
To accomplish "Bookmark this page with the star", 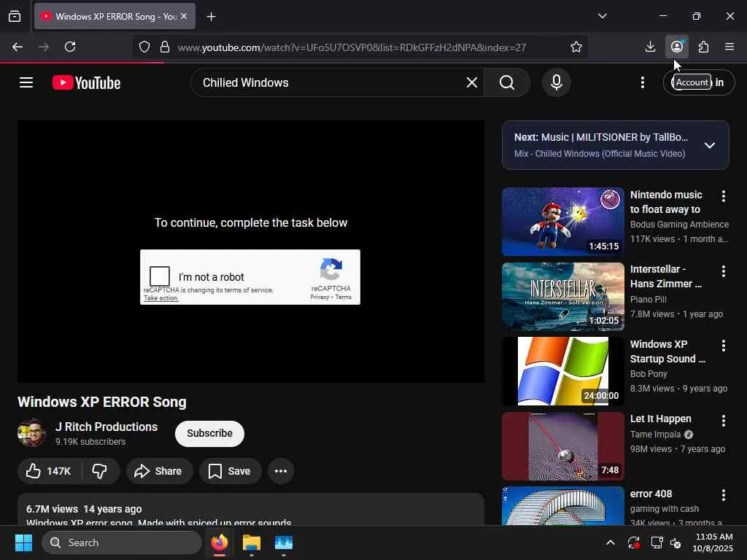I will point(576,47).
